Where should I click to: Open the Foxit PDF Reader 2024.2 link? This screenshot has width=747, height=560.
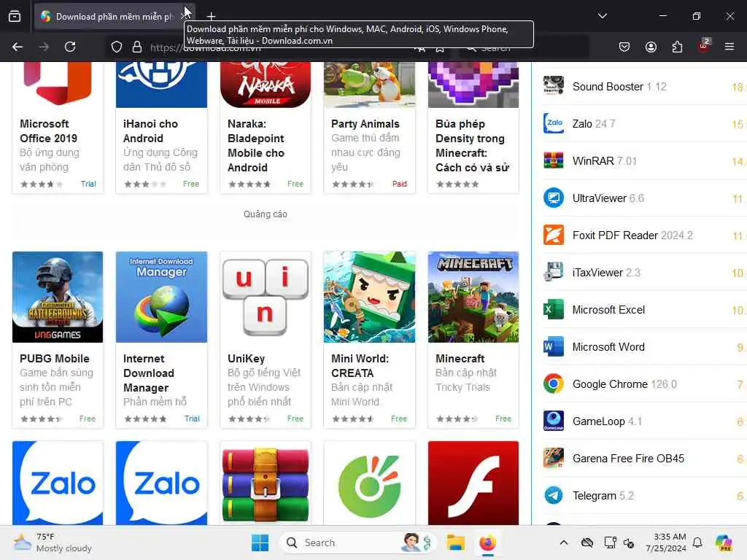(x=632, y=236)
